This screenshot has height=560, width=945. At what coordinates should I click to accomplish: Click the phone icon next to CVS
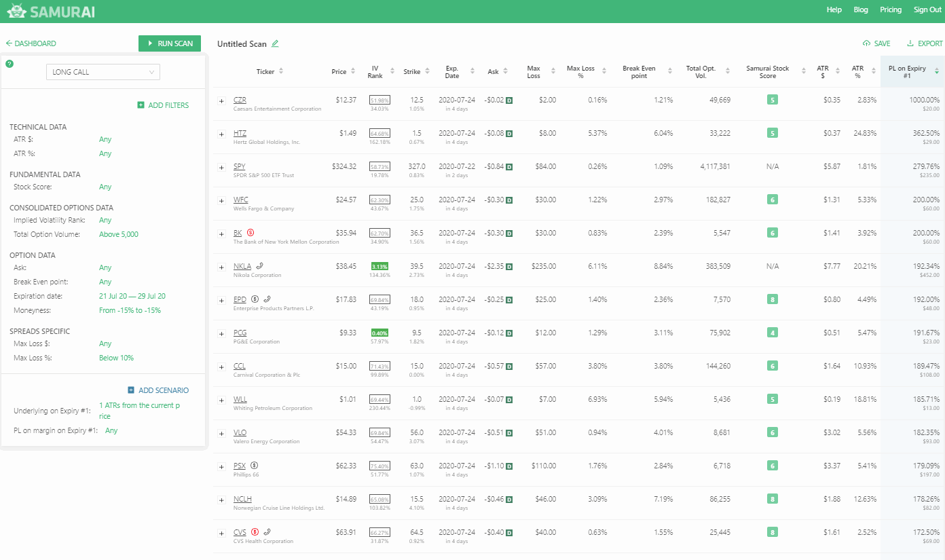point(267,532)
